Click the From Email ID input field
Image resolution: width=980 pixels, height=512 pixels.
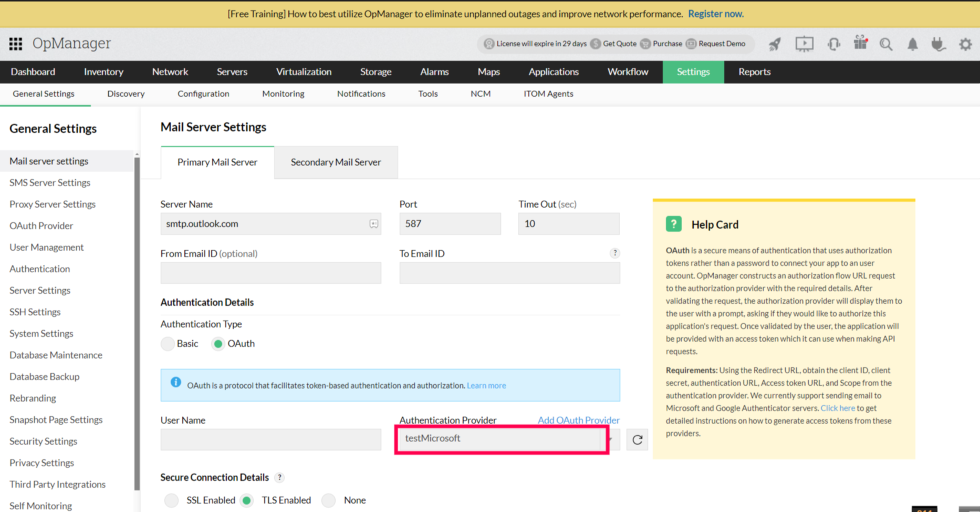(x=271, y=273)
